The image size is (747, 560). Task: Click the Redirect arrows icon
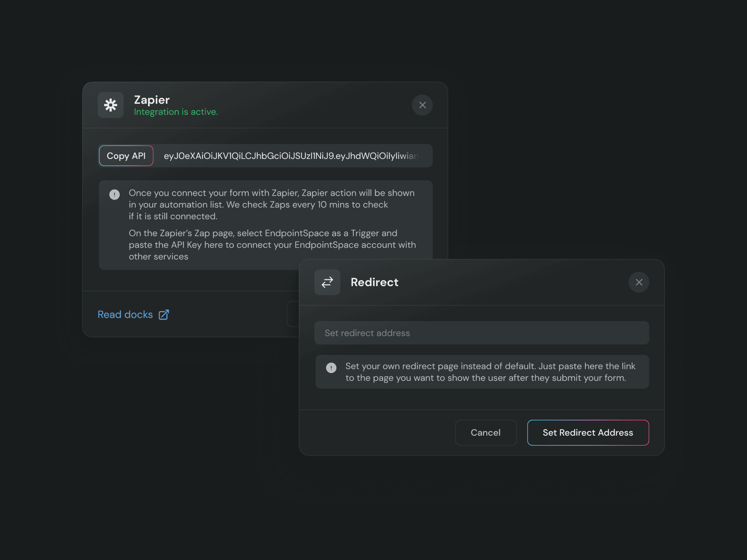[327, 282]
